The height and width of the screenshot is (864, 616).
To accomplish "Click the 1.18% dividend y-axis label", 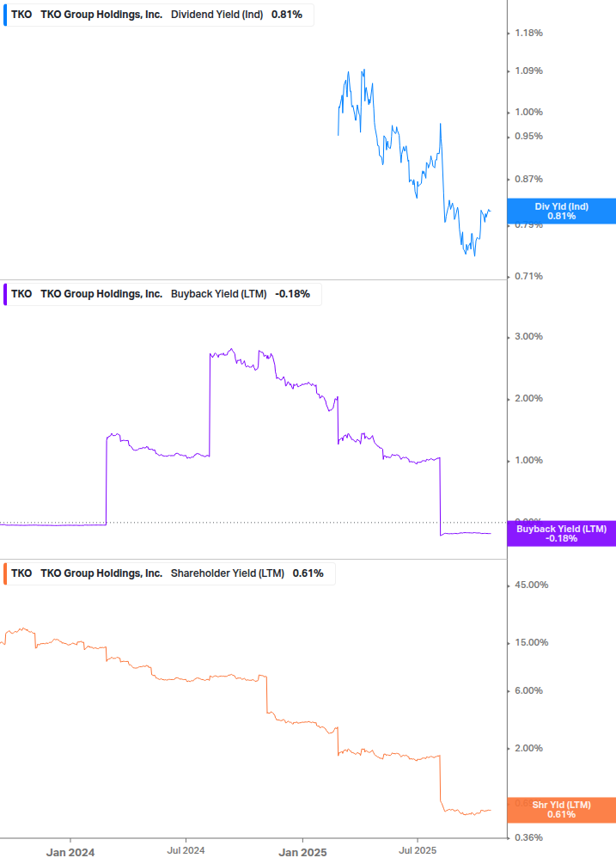I will 528,33.
